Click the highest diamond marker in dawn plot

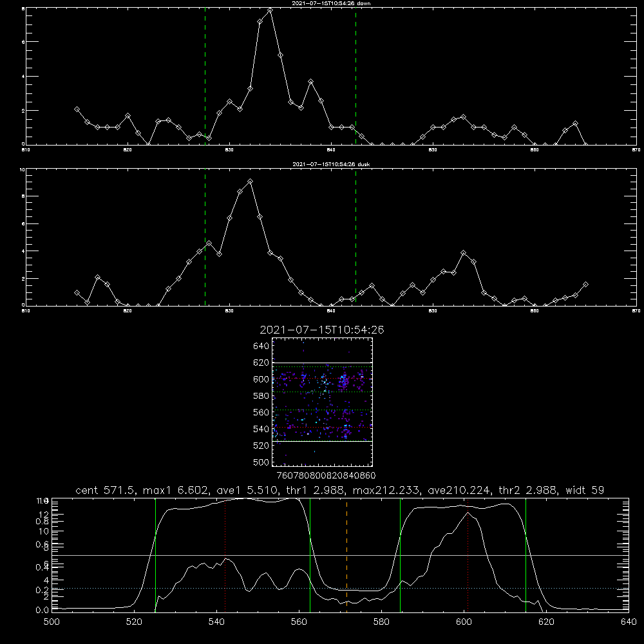[270, 10]
